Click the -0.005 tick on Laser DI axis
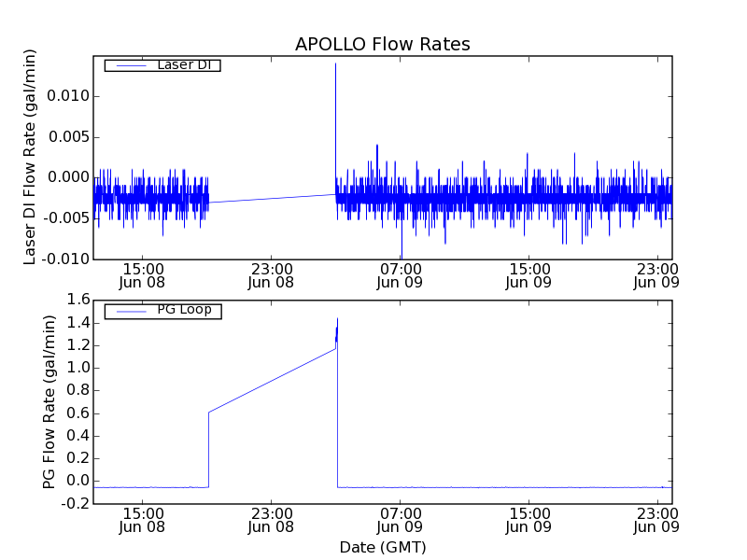 [x=65, y=218]
